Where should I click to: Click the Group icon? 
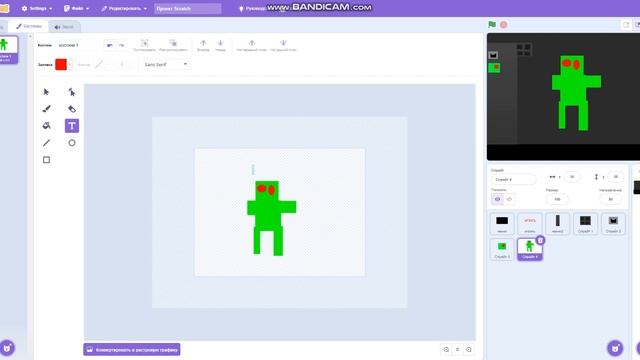(144, 45)
